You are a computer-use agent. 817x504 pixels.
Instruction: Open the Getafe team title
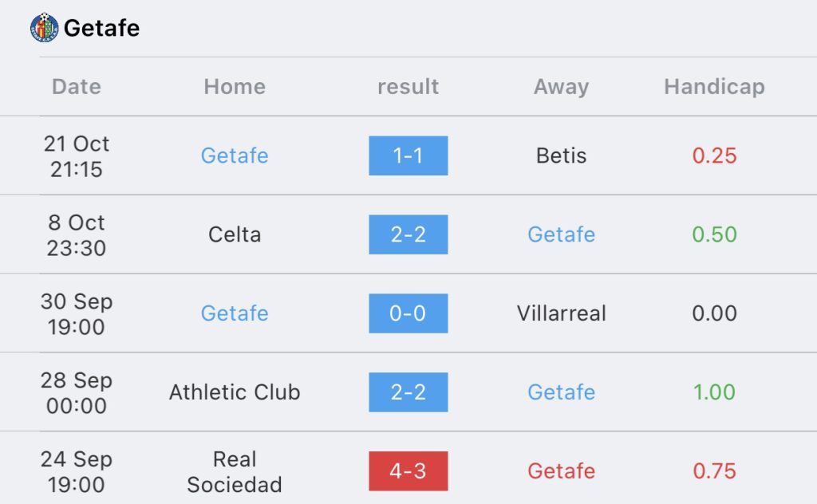pyautogui.click(x=101, y=28)
